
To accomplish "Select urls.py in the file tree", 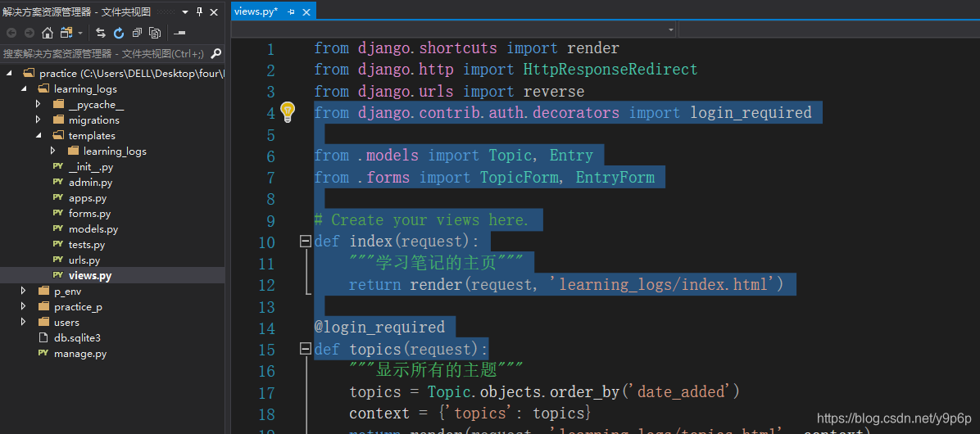I will click(84, 260).
